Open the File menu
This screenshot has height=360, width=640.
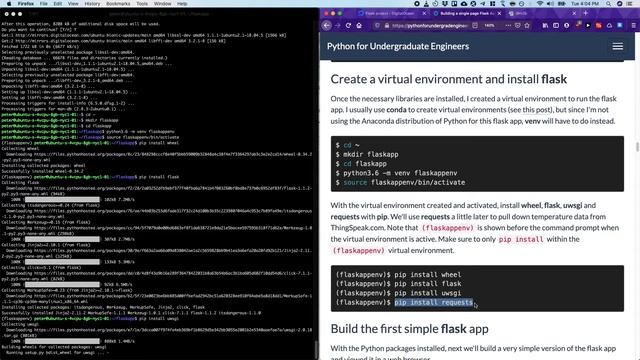pyautogui.click(x=44, y=4)
